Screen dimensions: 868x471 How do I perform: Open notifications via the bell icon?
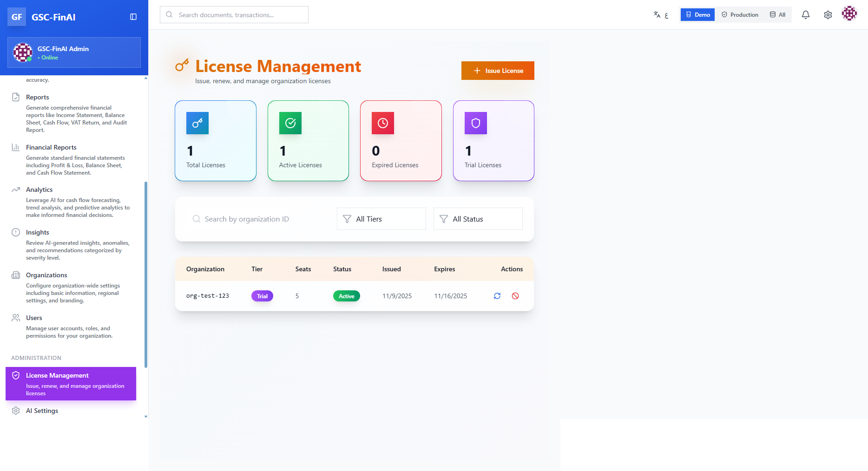805,14
